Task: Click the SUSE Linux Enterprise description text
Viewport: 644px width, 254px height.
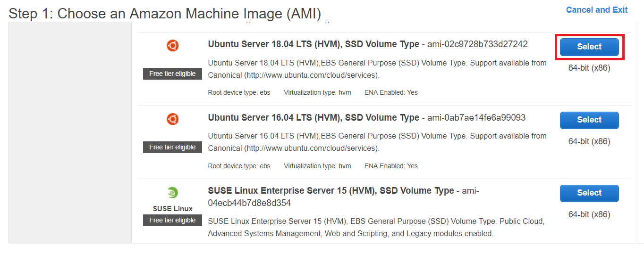Action: 376,227
